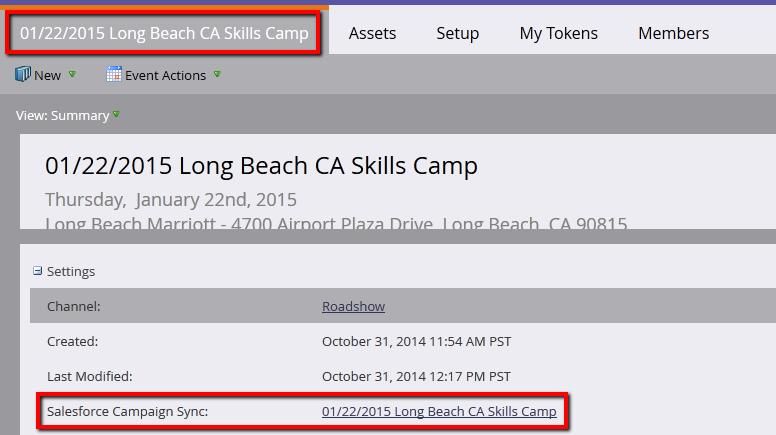Switch to the Assets tab
The image size is (776, 435).
[x=372, y=33]
